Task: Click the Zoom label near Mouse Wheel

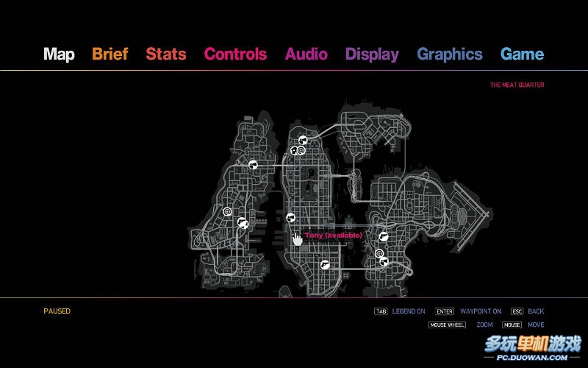Action: [484, 325]
